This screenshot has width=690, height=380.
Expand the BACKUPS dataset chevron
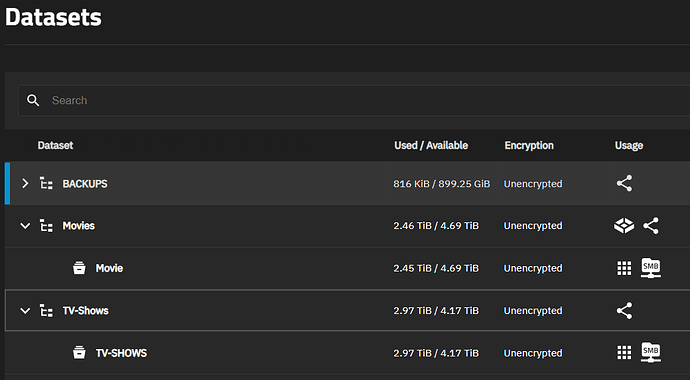point(25,183)
